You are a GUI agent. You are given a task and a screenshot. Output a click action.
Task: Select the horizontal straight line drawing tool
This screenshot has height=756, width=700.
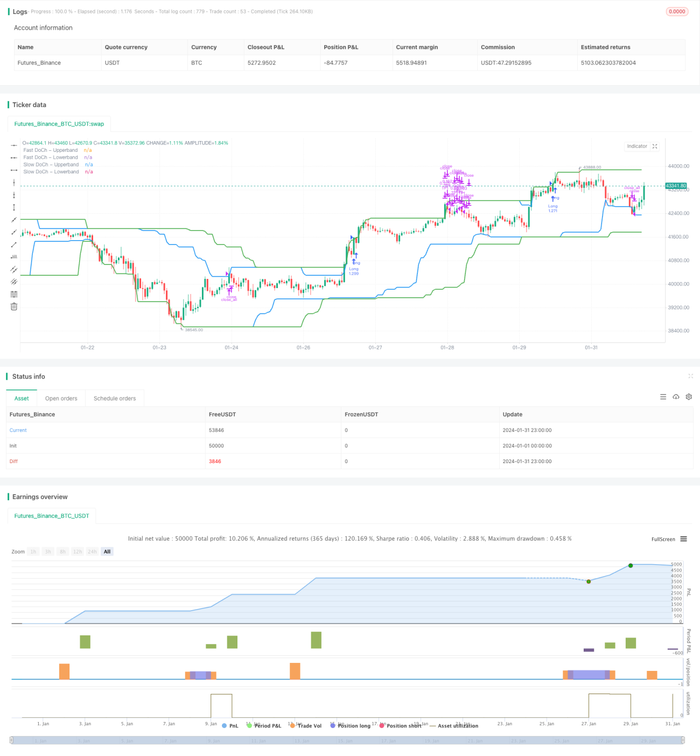pos(14,145)
